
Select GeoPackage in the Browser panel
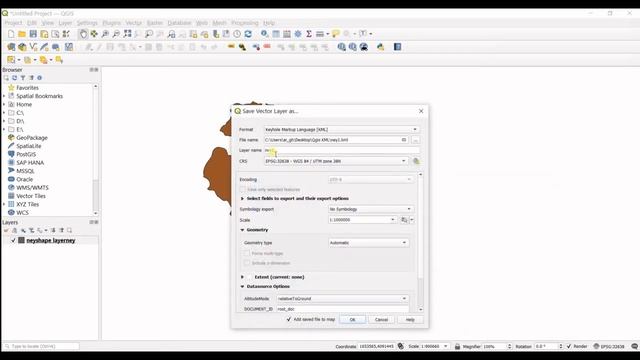[32, 138]
